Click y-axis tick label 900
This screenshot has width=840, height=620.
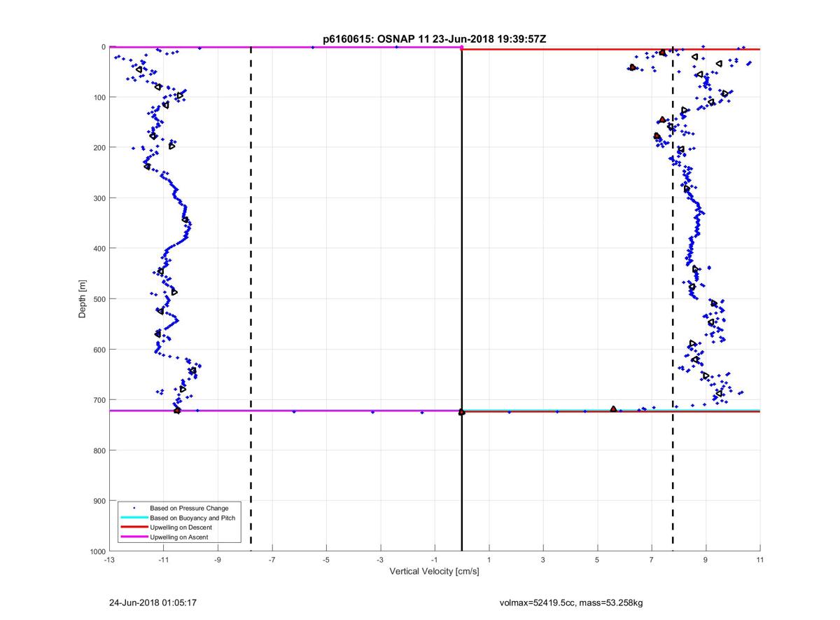pos(99,501)
